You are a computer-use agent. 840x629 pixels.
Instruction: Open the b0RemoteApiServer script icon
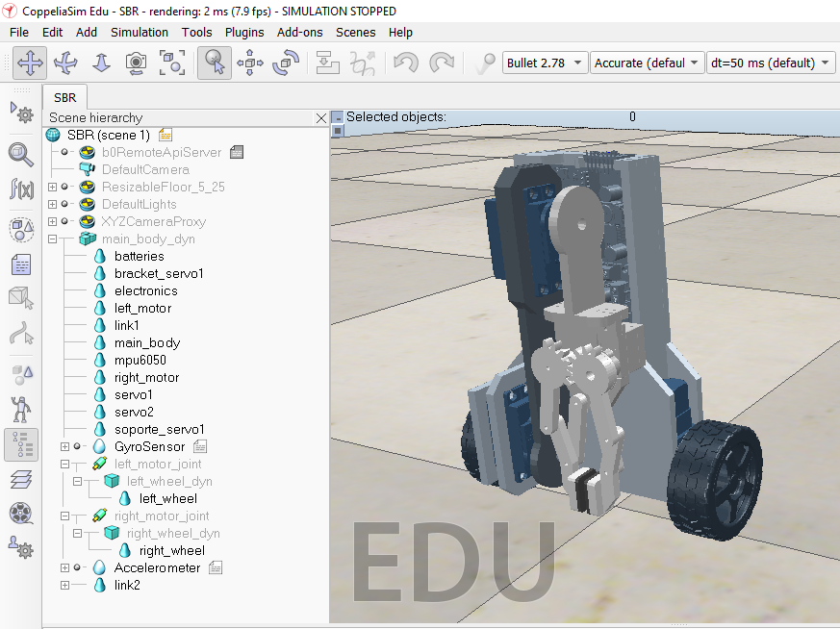(x=237, y=153)
